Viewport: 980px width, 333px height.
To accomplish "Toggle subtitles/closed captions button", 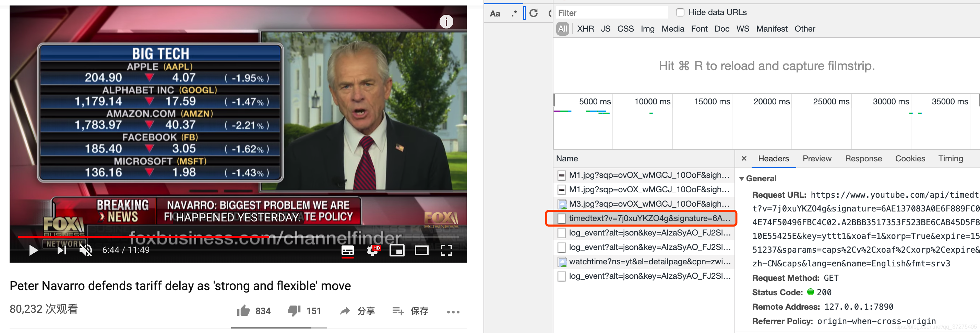I will tap(347, 250).
